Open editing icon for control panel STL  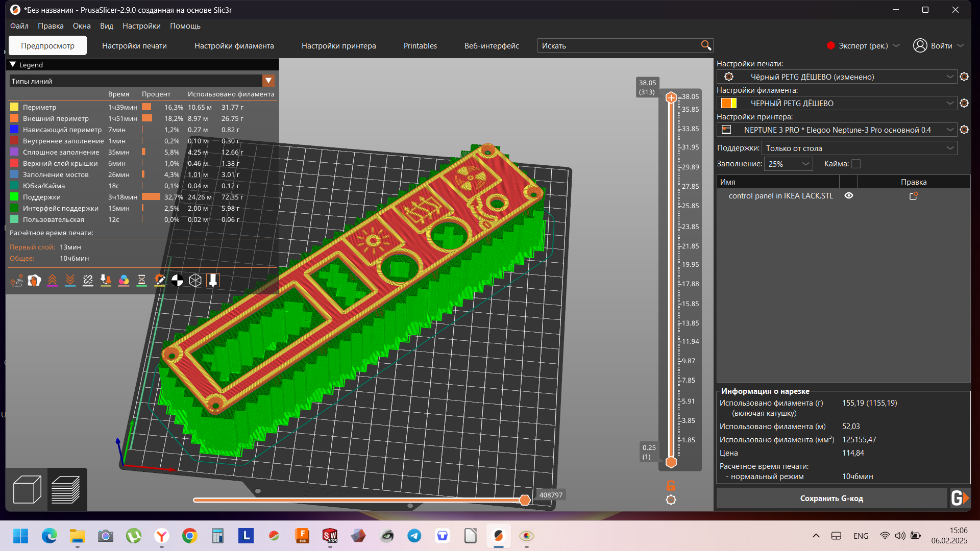913,196
